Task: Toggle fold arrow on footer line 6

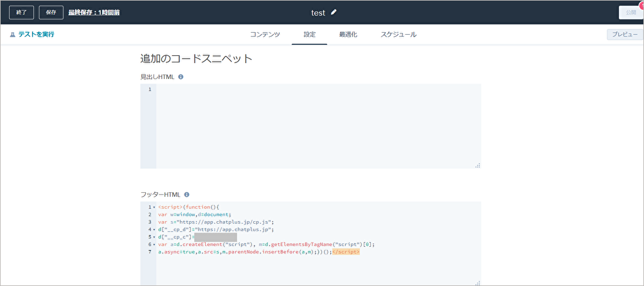Action: coord(154,244)
